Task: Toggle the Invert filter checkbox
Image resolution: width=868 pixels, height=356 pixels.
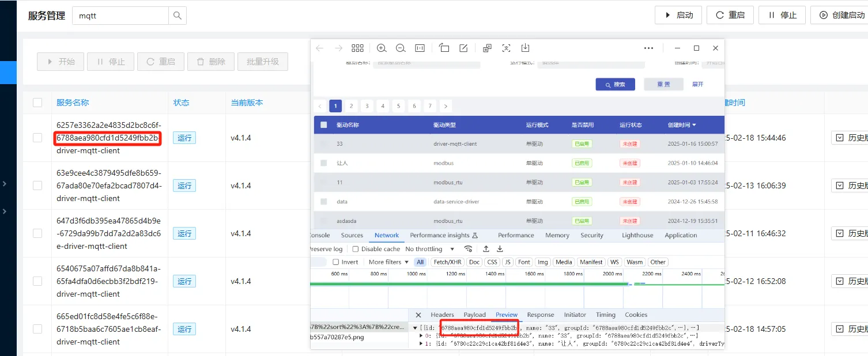Action: pyautogui.click(x=335, y=262)
